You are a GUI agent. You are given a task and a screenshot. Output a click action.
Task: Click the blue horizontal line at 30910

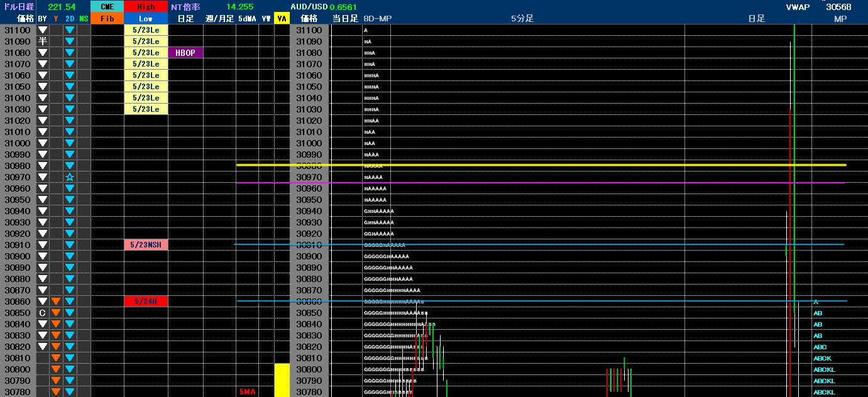click(x=539, y=244)
